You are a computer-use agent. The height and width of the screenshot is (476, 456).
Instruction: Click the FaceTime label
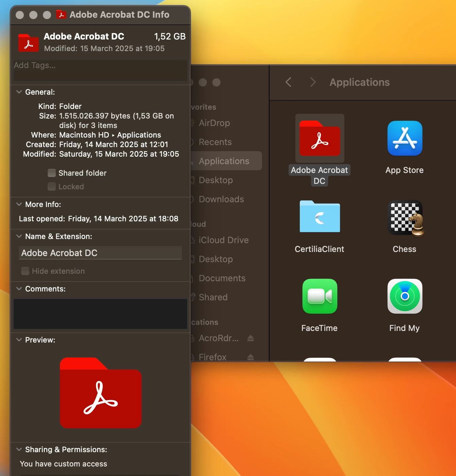point(320,328)
